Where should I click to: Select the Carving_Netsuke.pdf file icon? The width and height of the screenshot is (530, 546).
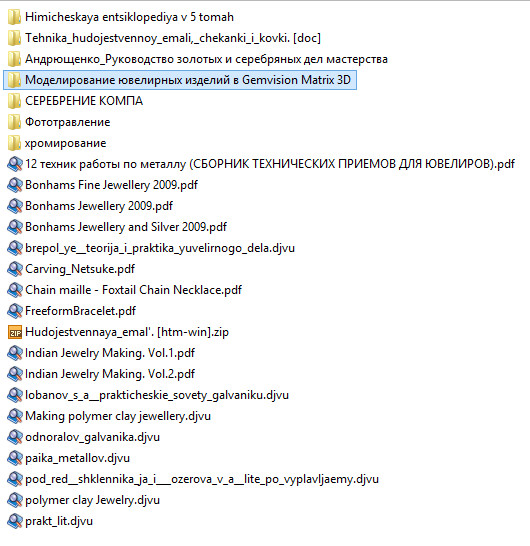pyautogui.click(x=15, y=269)
